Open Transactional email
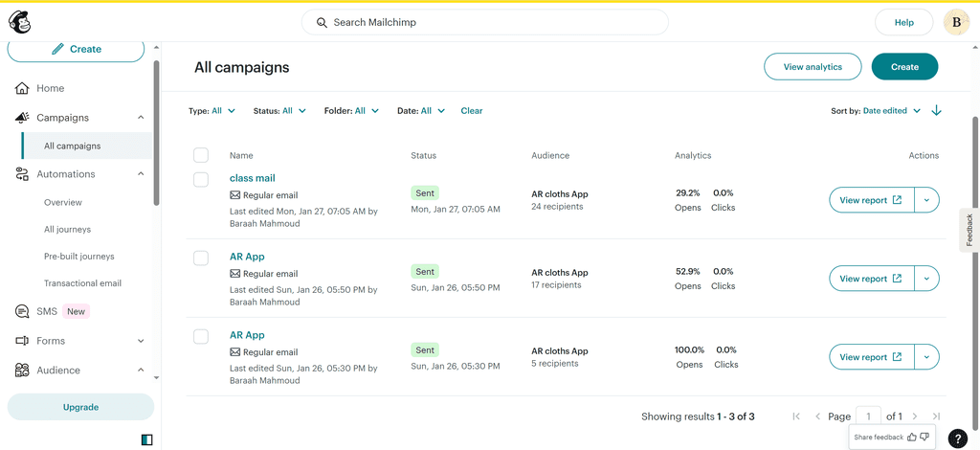 [82, 283]
